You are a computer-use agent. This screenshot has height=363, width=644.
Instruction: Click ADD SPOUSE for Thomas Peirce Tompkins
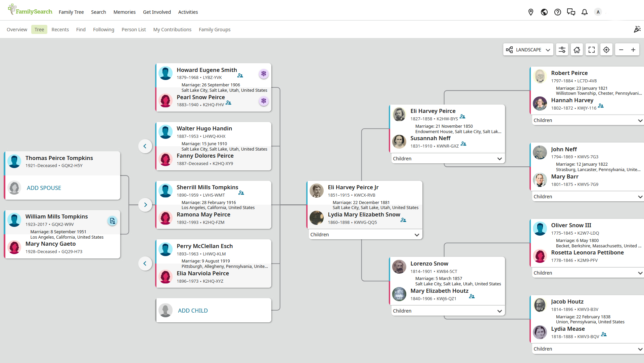[44, 188]
